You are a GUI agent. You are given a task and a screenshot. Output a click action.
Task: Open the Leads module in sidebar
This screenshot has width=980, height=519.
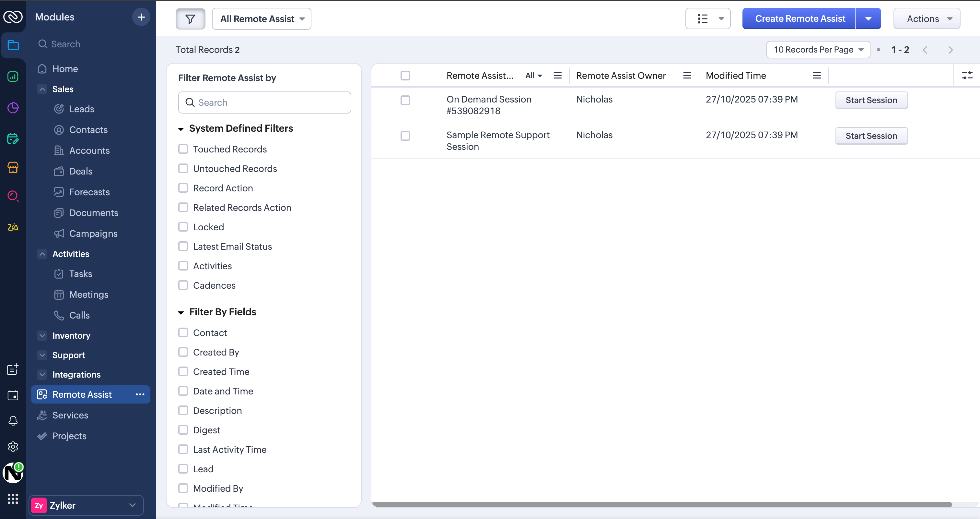(x=81, y=109)
